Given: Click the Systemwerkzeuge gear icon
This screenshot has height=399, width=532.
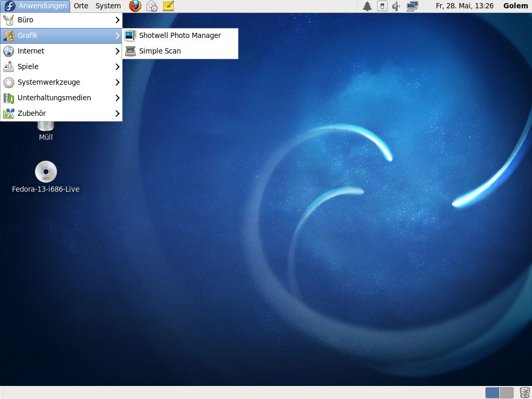Looking at the screenshot, I should pos(8,82).
